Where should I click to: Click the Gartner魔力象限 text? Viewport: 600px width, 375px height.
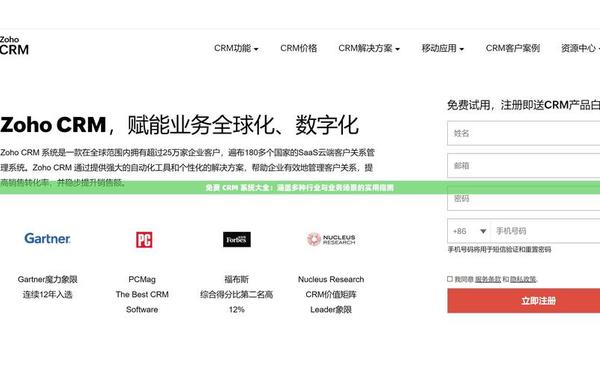point(47,279)
